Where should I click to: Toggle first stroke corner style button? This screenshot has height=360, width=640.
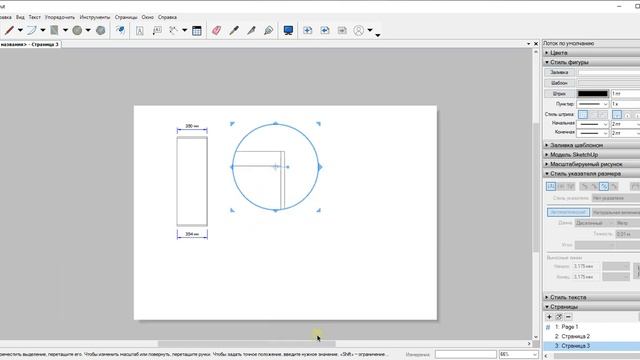(583, 115)
